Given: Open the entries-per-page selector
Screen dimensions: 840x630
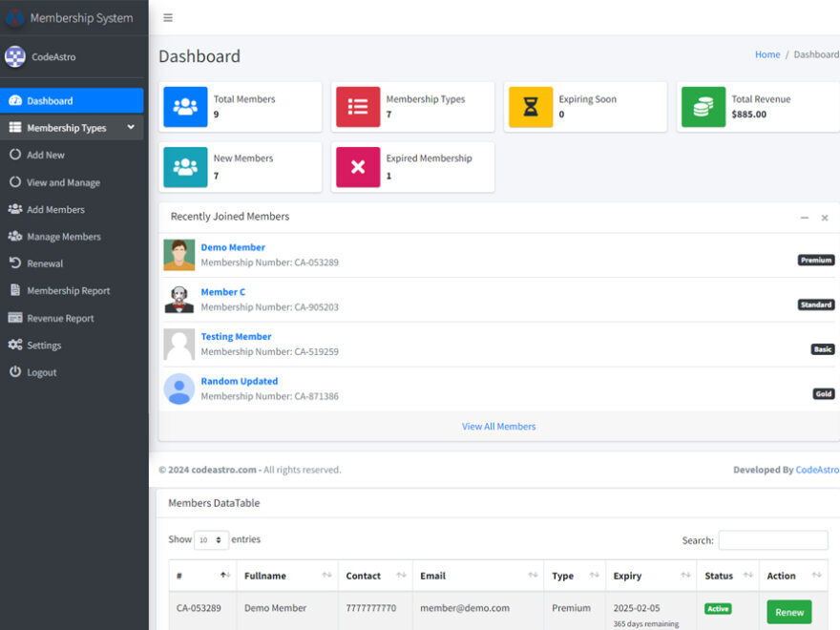Looking at the screenshot, I should [x=211, y=539].
